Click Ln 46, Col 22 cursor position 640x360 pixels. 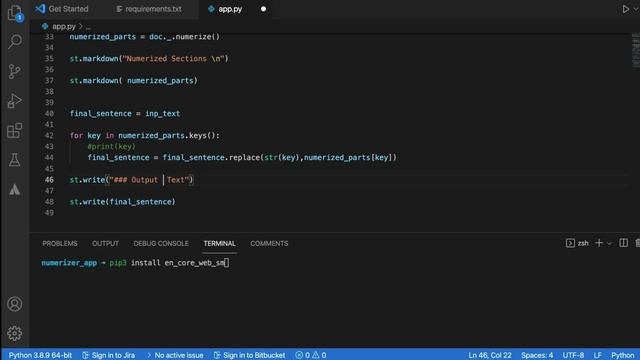click(x=490, y=355)
